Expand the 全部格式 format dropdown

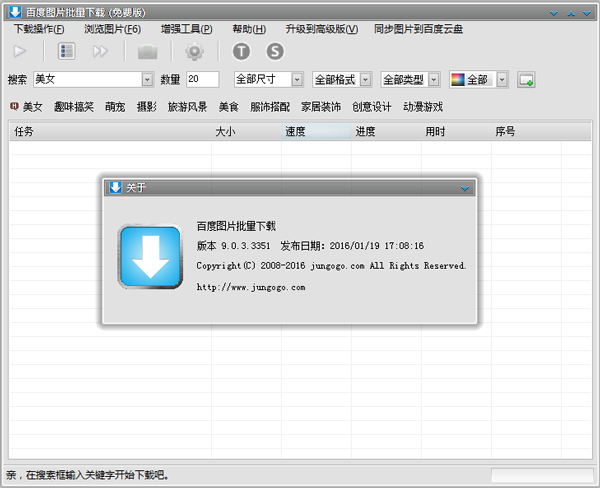pos(365,80)
